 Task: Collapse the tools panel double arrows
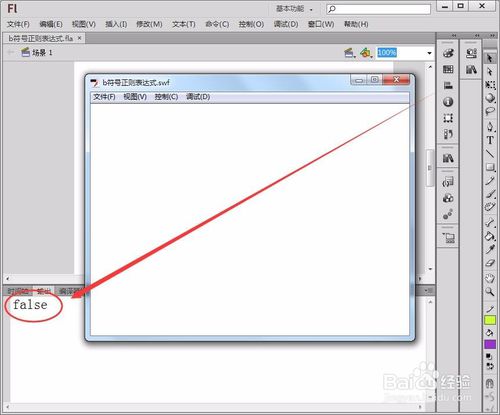(492, 35)
